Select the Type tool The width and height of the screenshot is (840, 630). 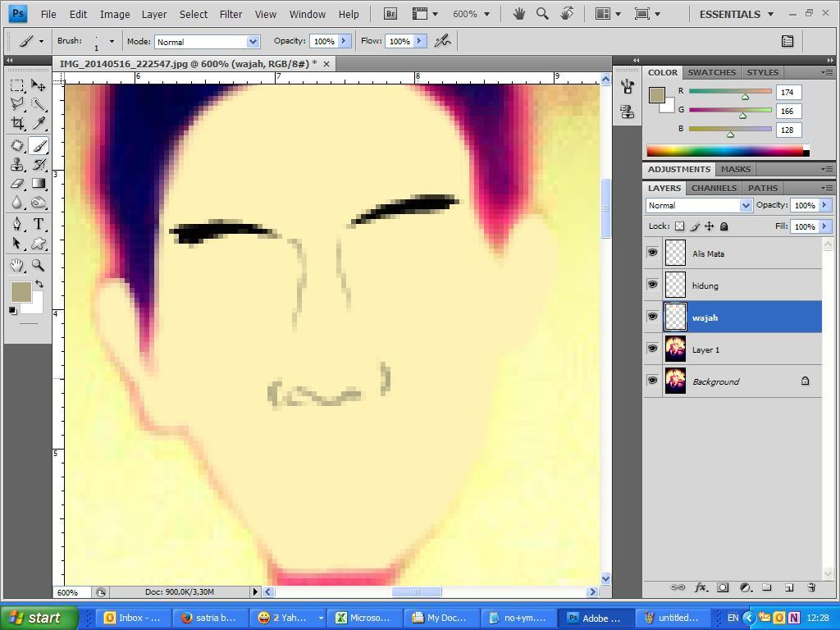coord(38,224)
